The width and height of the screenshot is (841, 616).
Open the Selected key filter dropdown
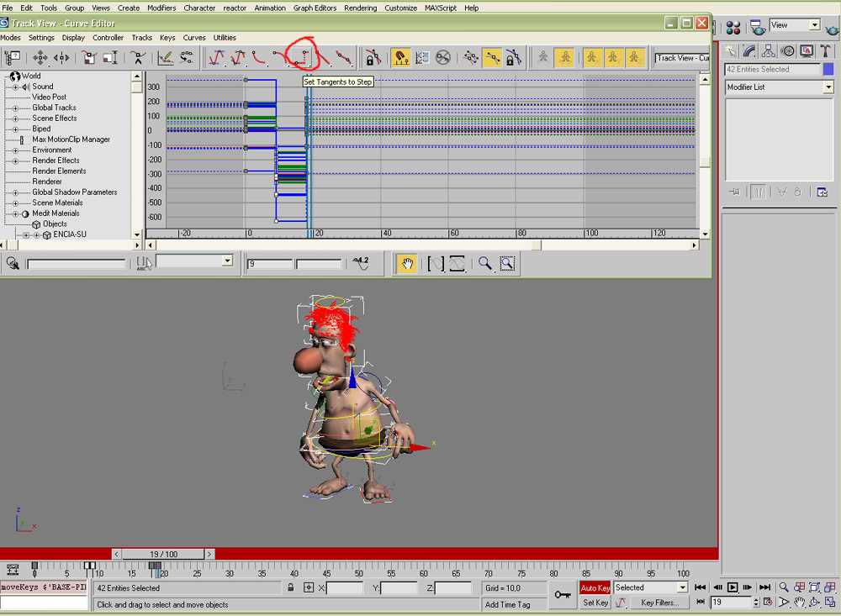point(651,587)
